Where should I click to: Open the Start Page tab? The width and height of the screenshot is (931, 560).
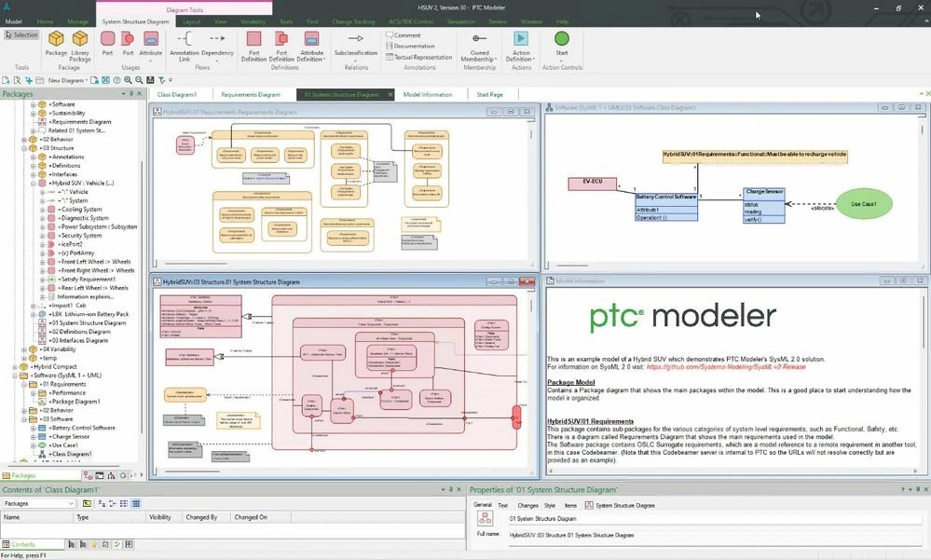tap(490, 94)
